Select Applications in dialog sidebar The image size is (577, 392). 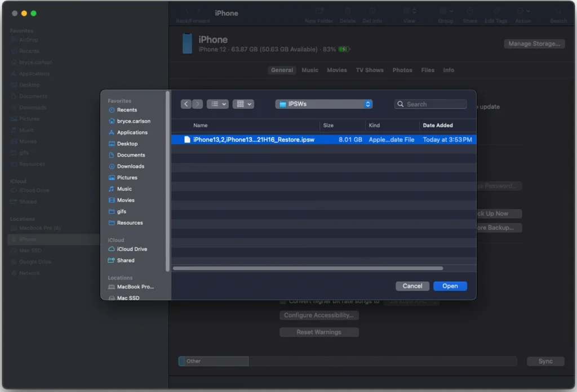(x=132, y=132)
